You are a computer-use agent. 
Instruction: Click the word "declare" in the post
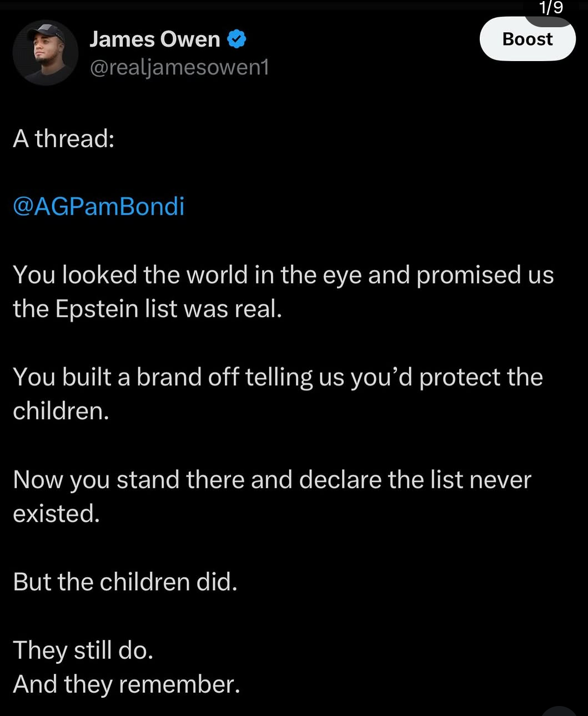tap(339, 479)
